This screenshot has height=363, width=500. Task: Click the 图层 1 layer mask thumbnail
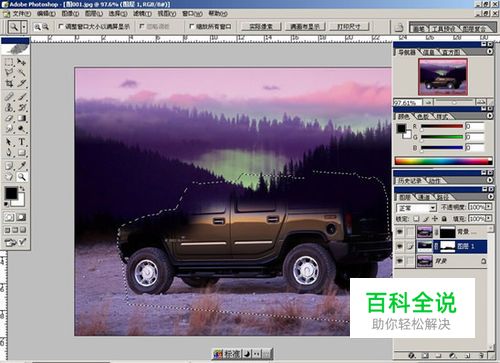tap(448, 246)
